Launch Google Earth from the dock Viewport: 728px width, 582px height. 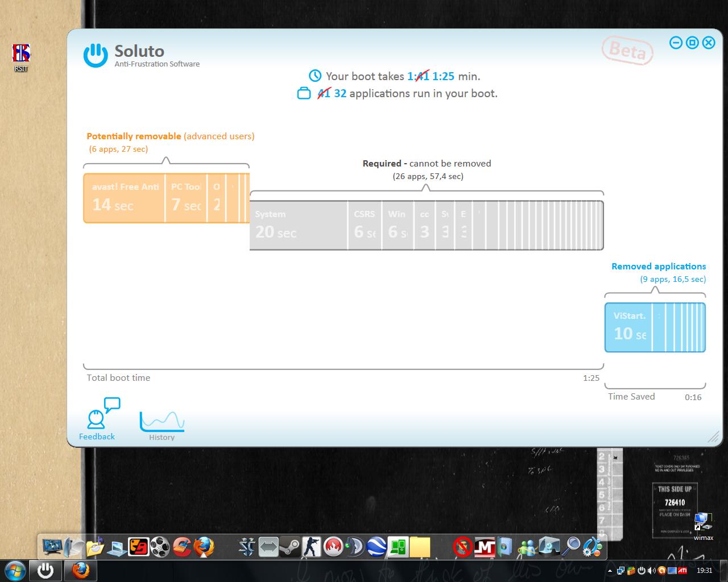pyautogui.click(x=376, y=547)
